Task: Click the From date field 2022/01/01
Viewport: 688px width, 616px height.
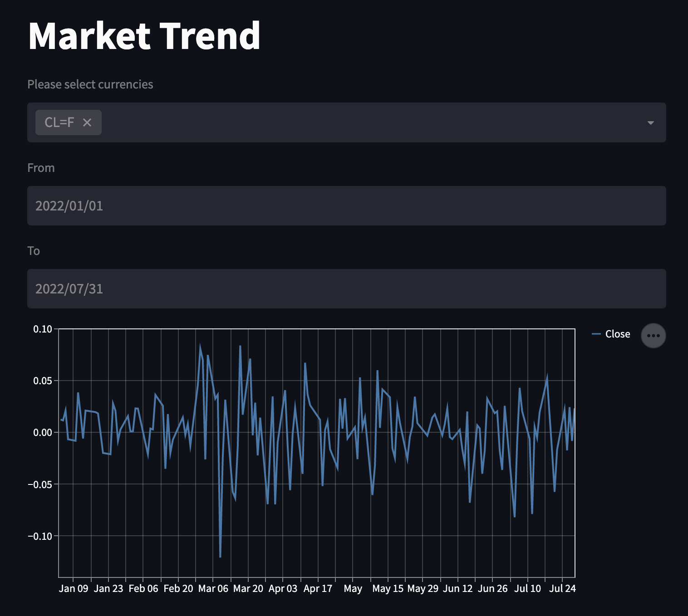Action: 346,206
